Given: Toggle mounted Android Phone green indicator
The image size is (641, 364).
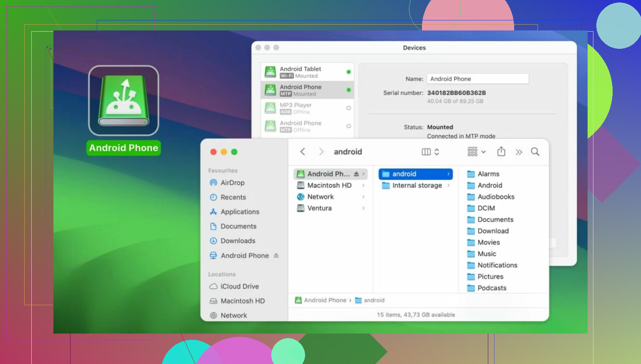Looking at the screenshot, I should tap(348, 90).
